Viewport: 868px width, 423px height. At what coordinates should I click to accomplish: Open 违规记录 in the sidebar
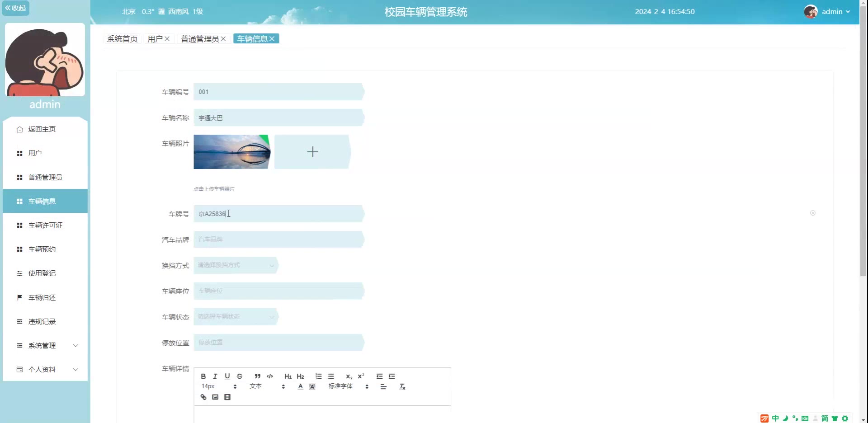coord(45,321)
